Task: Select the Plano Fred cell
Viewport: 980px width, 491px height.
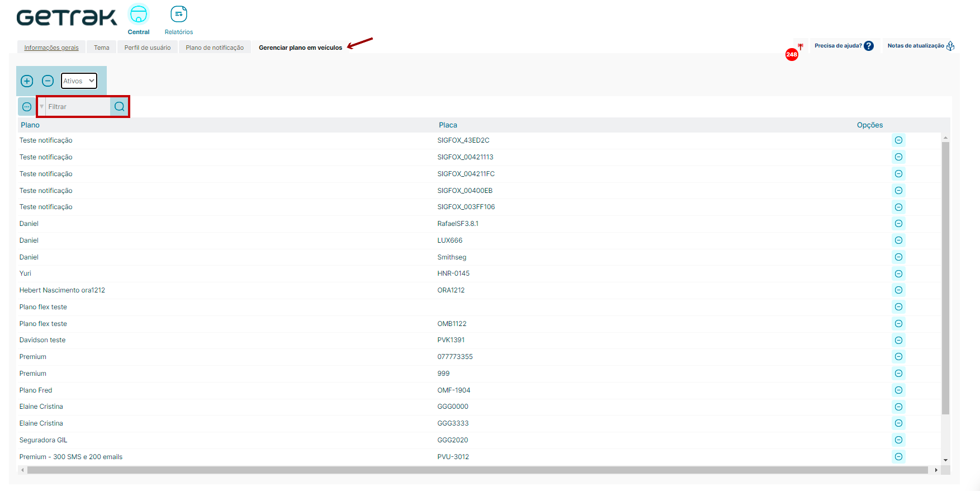Action: (36, 390)
